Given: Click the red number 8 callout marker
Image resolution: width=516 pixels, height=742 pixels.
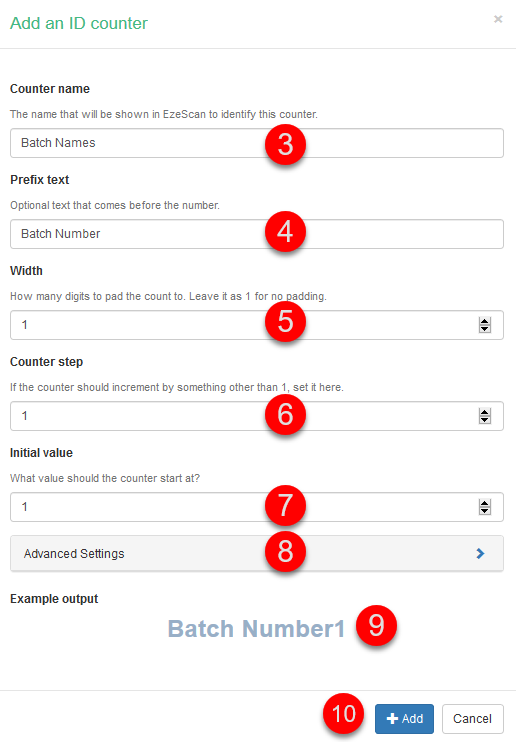Looking at the screenshot, I should 285,551.
